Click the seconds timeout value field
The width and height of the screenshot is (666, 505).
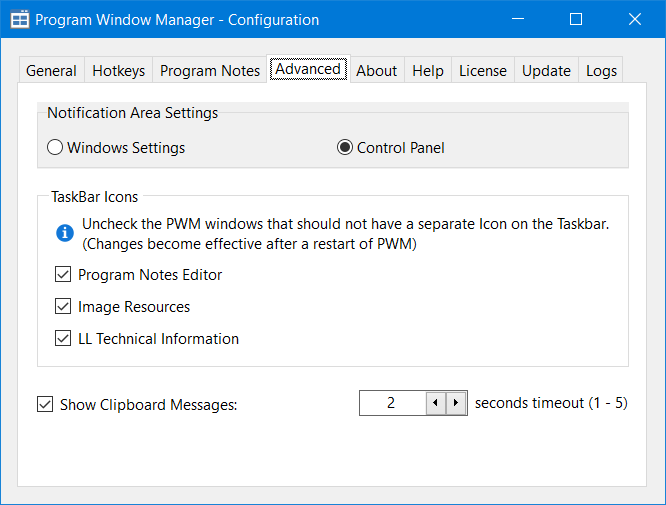click(x=392, y=403)
